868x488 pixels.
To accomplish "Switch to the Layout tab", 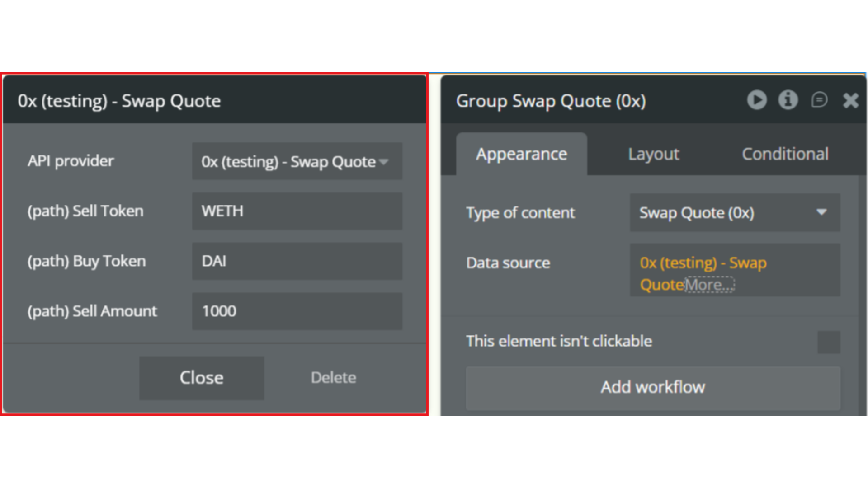I will tap(653, 154).
